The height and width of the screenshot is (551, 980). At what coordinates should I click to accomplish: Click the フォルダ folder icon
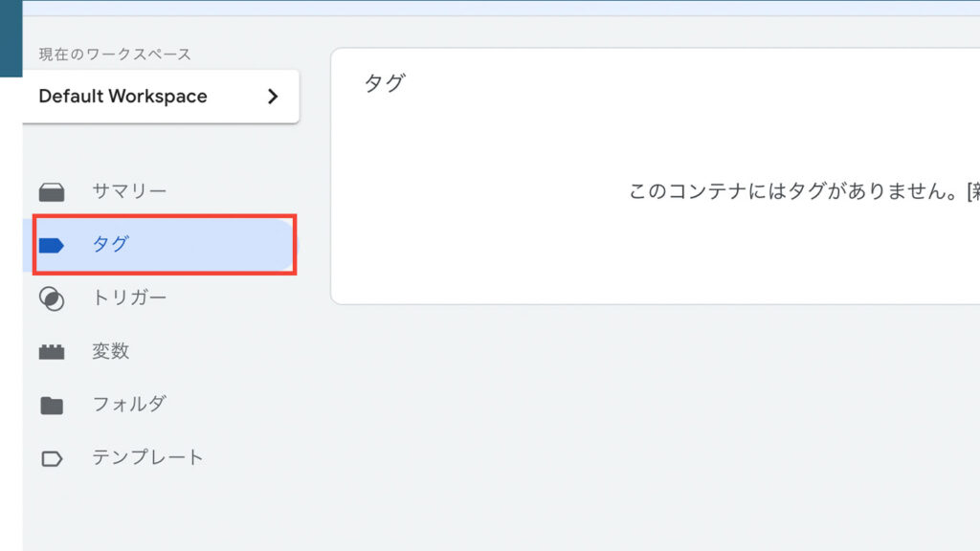click(x=52, y=406)
